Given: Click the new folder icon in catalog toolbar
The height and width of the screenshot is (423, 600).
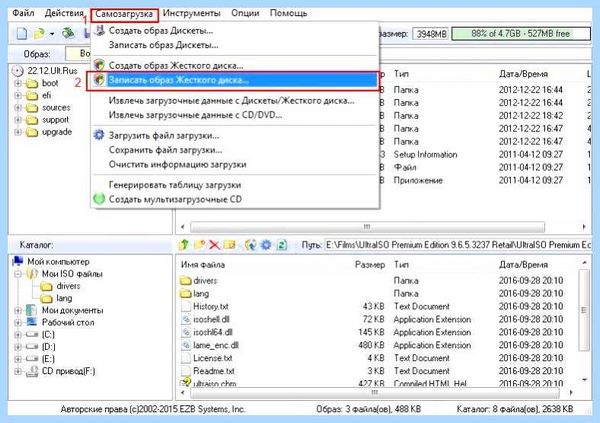Looking at the screenshot, I should [x=199, y=245].
